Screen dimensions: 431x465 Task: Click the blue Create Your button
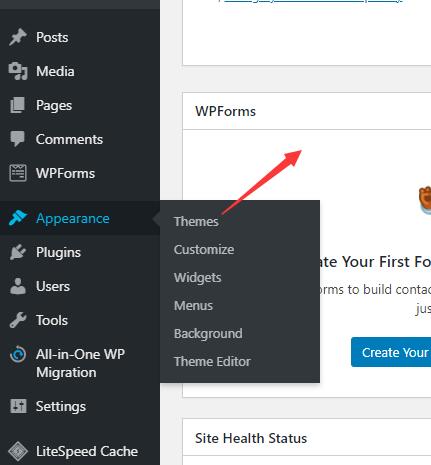point(391,352)
